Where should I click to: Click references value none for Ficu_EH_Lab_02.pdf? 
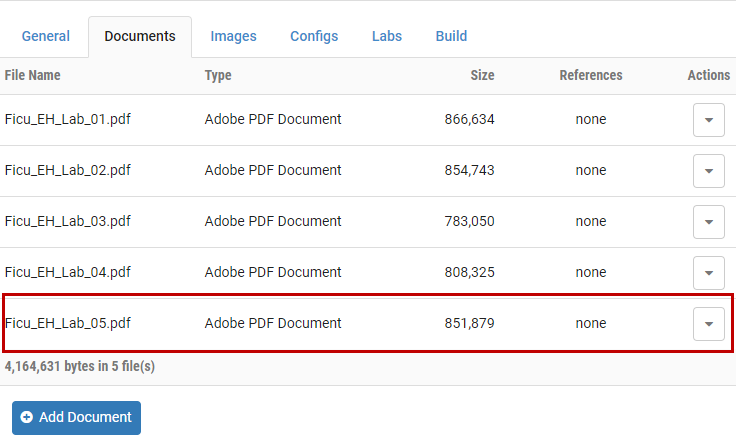[x=591, y=170]
